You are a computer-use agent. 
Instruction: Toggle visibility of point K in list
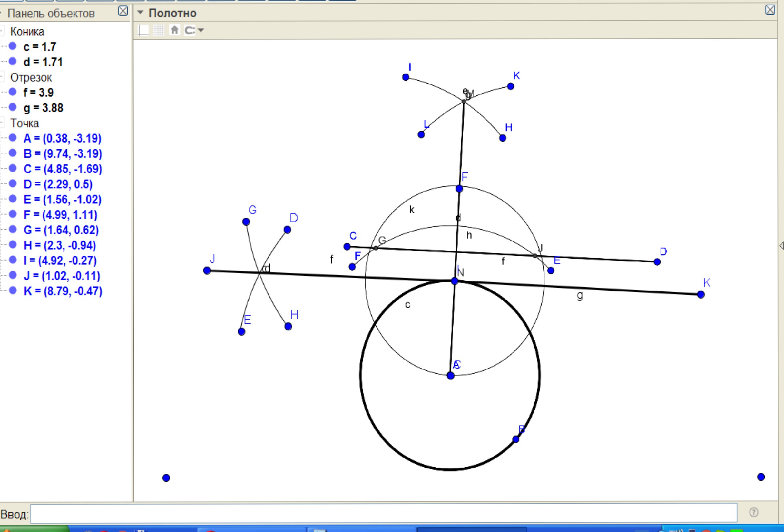pyautogui.click(x=13, y=291)
